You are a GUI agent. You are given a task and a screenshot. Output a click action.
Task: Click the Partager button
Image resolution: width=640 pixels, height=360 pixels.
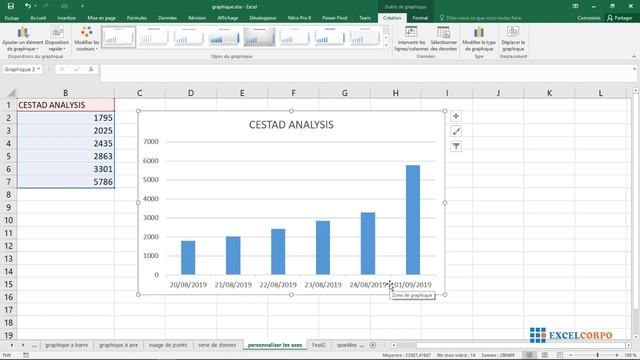pos(620,18)
